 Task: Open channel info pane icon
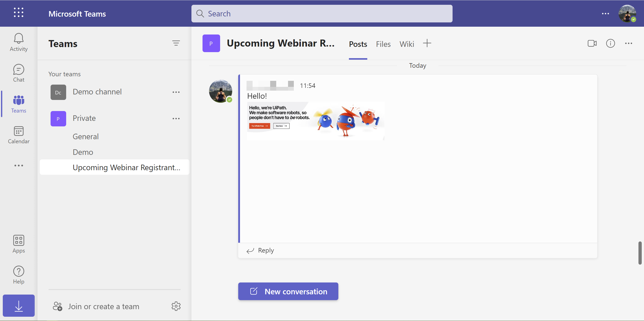(x=611, y=43)
